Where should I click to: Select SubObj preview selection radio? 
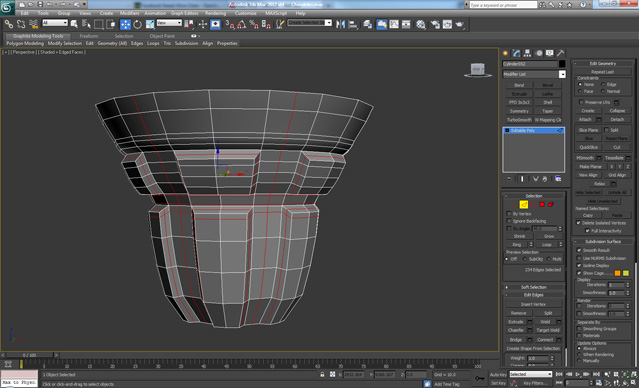[525, 259]
